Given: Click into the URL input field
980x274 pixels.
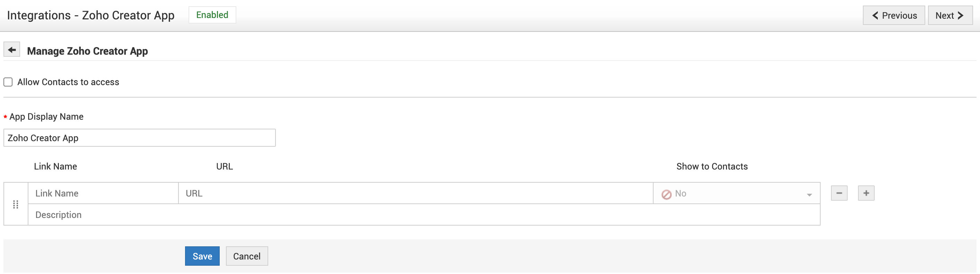Looking at the screenshot, I should (x=415, y=193).
